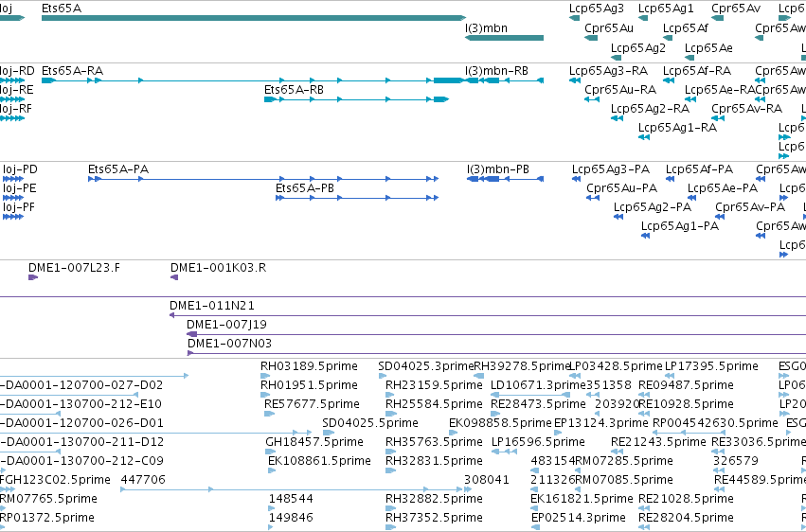Open the Lcp65Ag3-RA transcript
The image size is (806, 532).
click(575, 80)
